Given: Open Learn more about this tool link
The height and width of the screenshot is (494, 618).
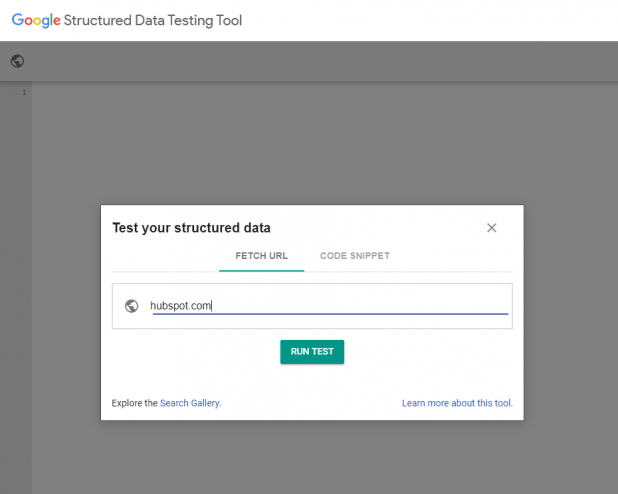Looking at the screenshot, I should tap(457, 403).
